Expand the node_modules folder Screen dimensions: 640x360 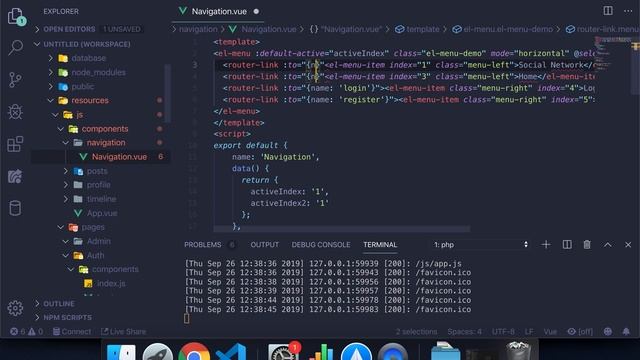point(98,72)
